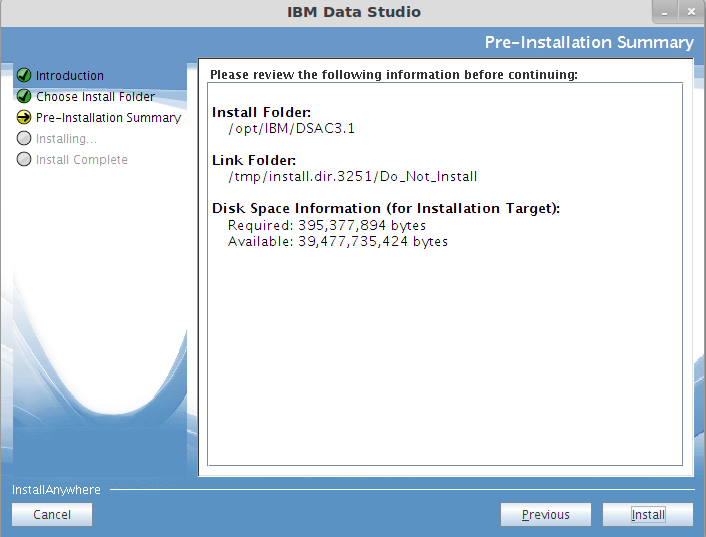The width and height of the screenshot is (706, 537).
Task: Click the Pre-Installation Summary header title
Action: click(x=589, y=42)
